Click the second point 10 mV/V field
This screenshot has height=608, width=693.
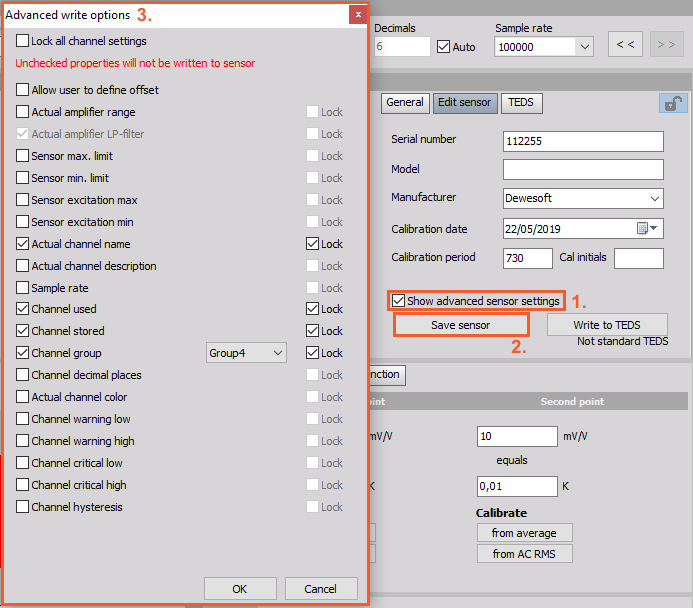click(x=517, y=436)
